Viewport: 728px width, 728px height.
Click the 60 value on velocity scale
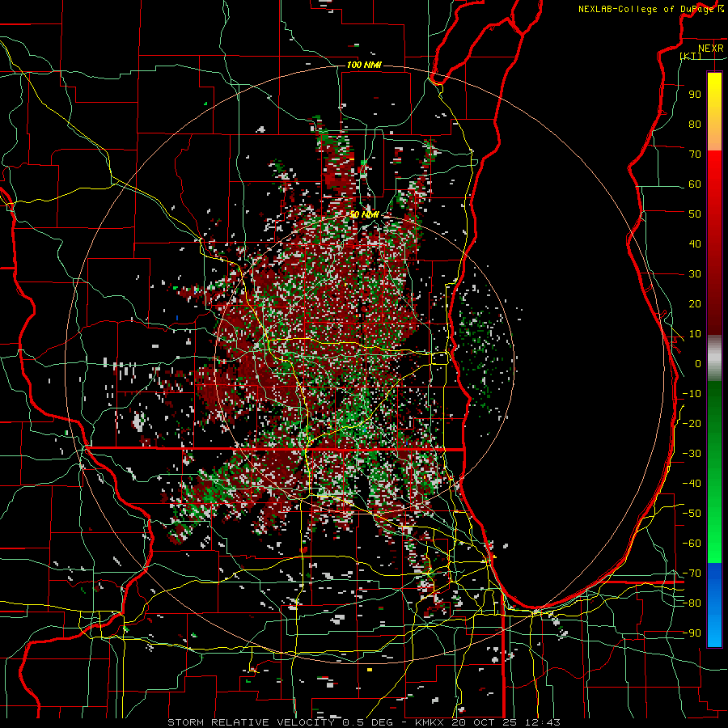click(695, 184)
